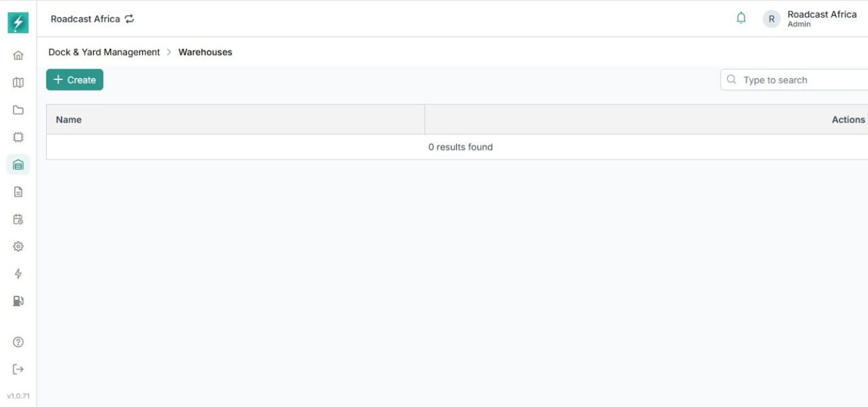
Task: Click the Name column header to sort
Action: (68, 119)
